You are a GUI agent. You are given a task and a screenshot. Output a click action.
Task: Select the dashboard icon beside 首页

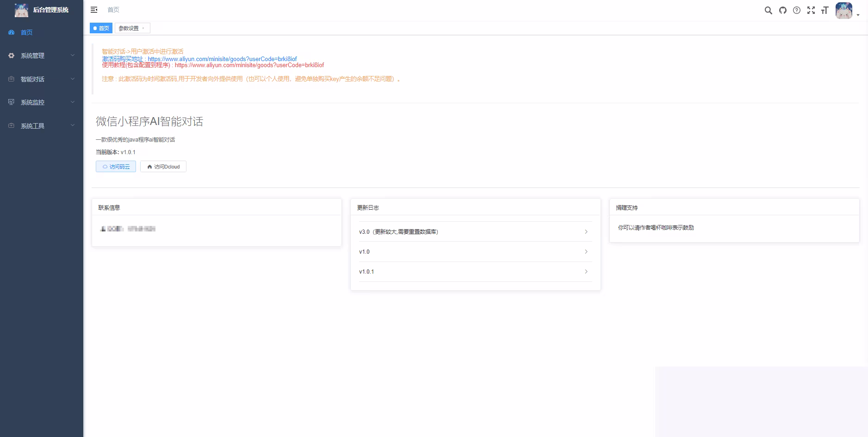(x=12, y=32)
